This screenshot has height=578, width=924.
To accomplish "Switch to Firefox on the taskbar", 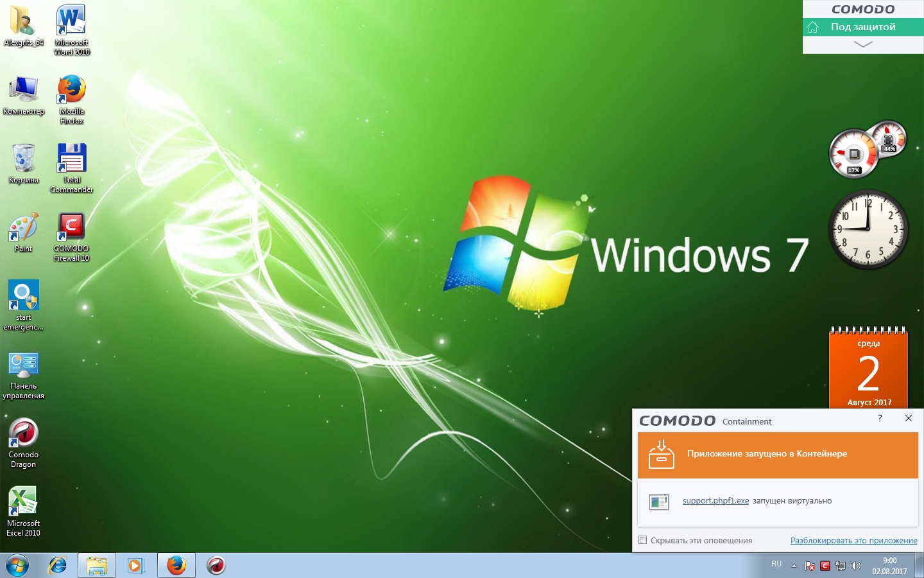I will pos(176,566).
